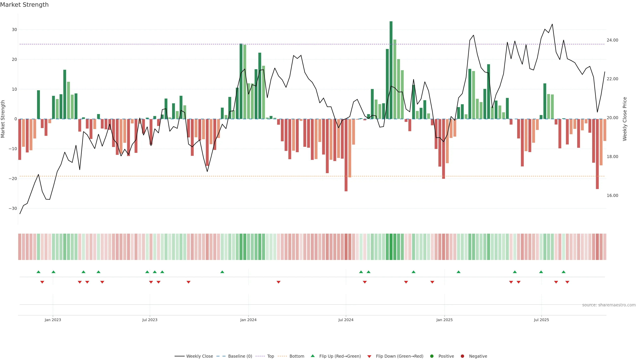
Task: Click the Positive green circle legend icon
Action: click(x=432, y=356)
